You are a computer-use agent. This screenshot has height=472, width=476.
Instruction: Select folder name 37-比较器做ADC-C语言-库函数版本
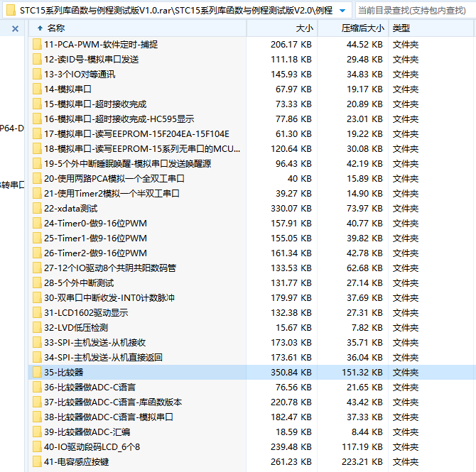113,402
